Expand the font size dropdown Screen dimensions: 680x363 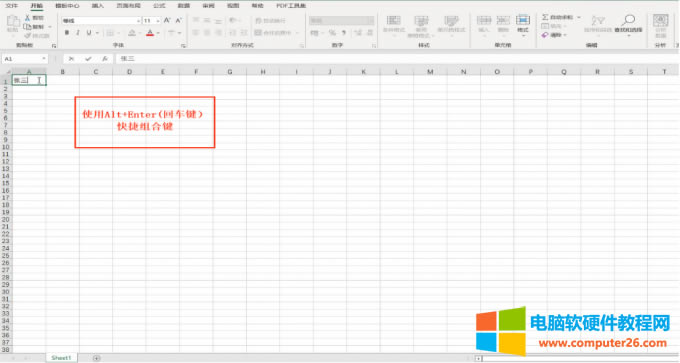coord(158,21)
